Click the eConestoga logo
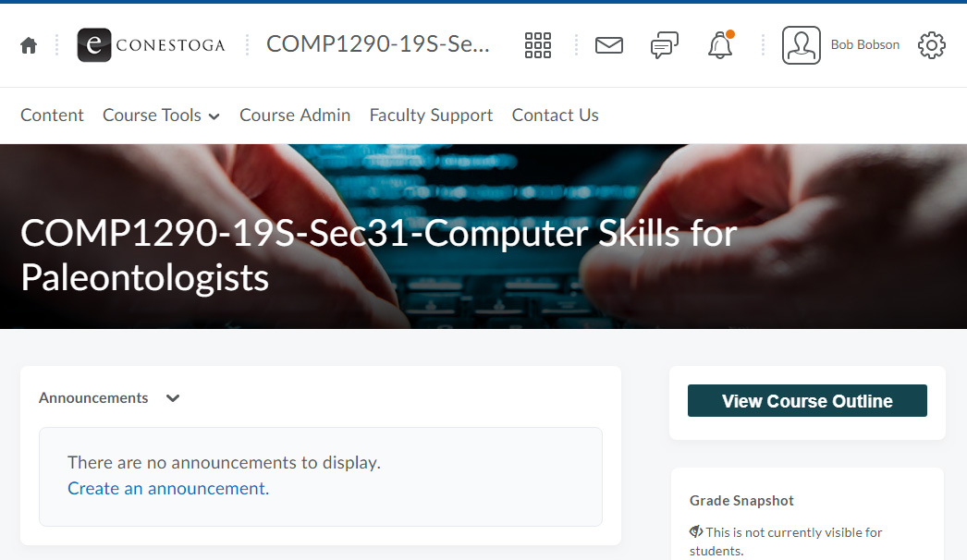This screenshot has width=967, height=560. pyautogui.click(x=151, y=45)
